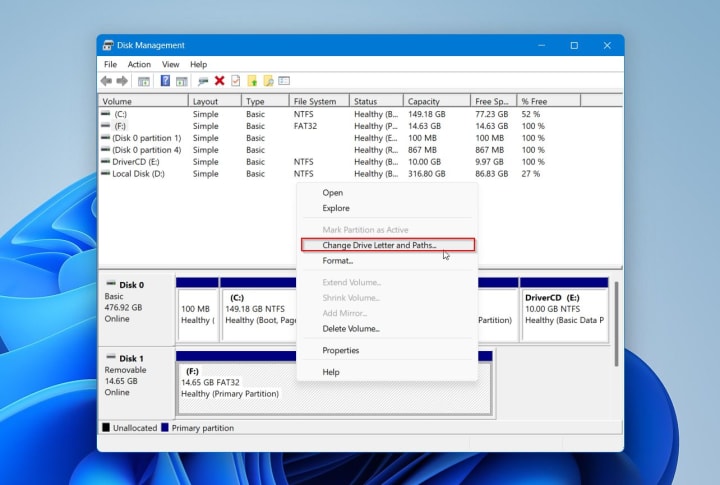Select Local Disk (D:) in the volume list
The width and height of the screenshot is (720, 485).
pyautogui.click(x=138, y=174)
